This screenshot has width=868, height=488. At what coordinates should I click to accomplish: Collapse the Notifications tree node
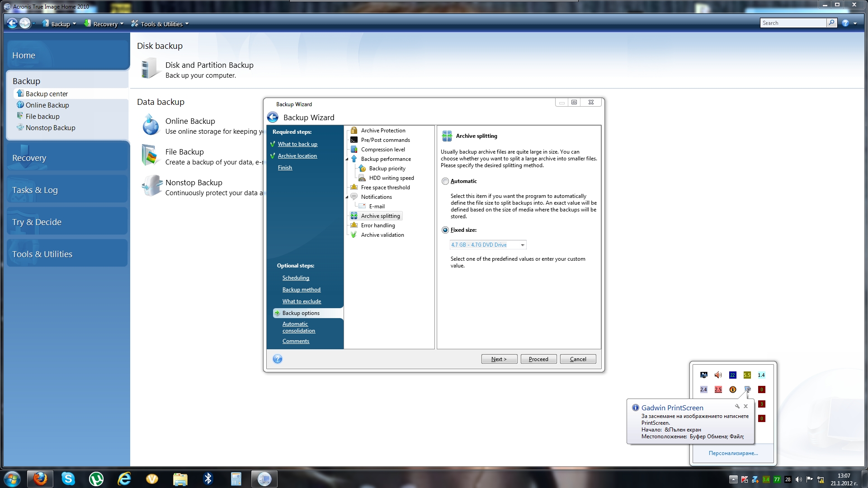click(x=347, y=197)
